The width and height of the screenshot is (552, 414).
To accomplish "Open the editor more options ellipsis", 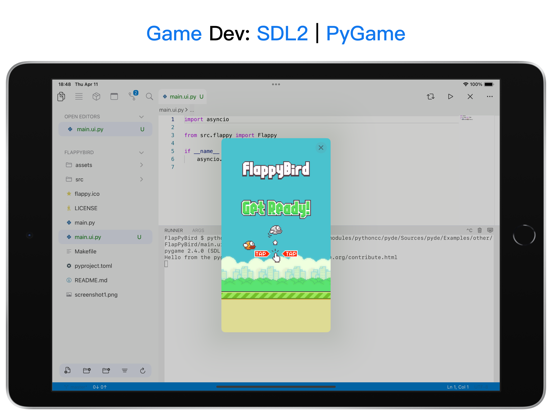I will tap(490, 96).
